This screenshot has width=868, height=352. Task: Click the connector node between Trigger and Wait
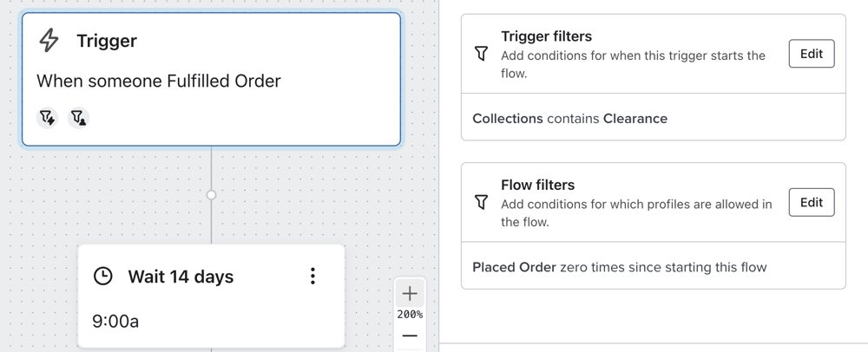click(x=211, y=195)
